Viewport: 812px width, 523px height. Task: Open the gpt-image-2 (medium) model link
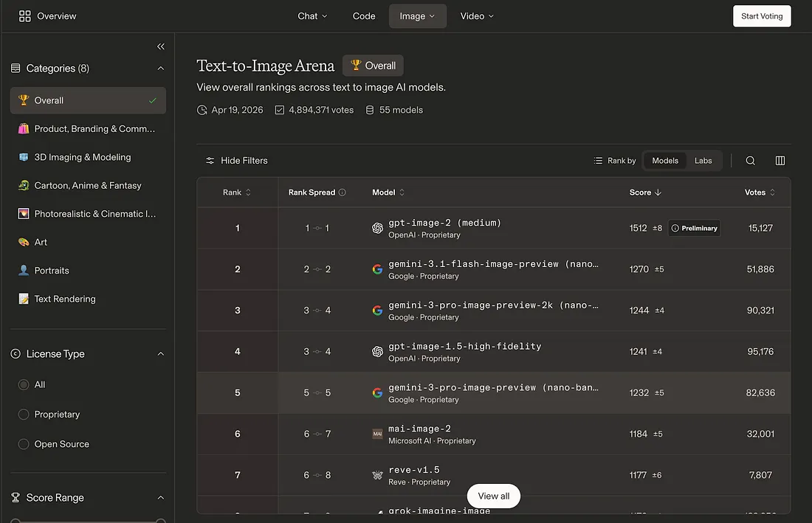coord(445,223)
